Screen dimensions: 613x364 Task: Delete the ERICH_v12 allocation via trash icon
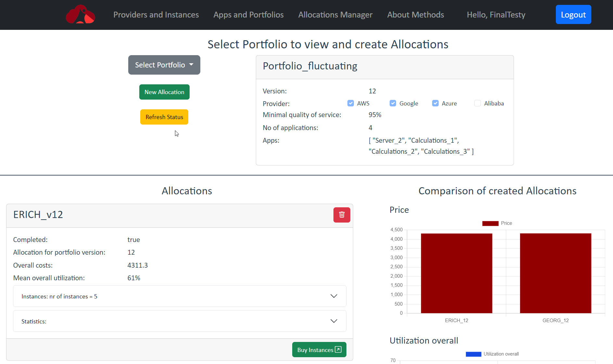coord(342,215)
